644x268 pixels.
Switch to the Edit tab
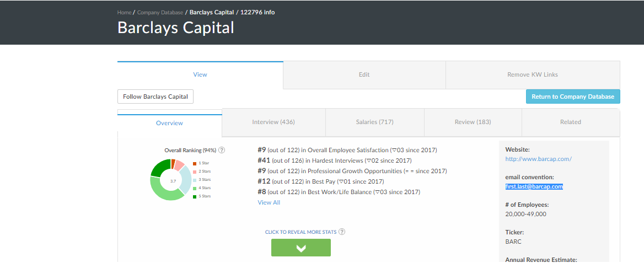pos(364,74)
